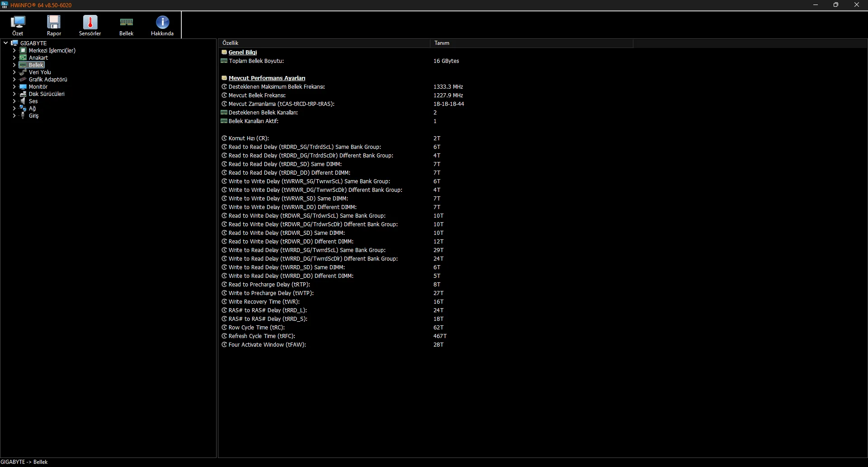
Task: Click the HWiNFO app icon in title bar
Action: [5, 5]
